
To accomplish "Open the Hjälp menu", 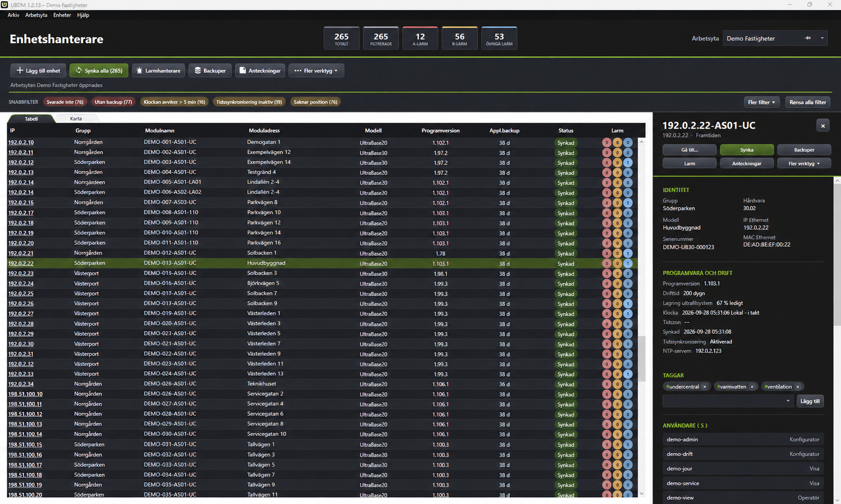I will [83, 15].
